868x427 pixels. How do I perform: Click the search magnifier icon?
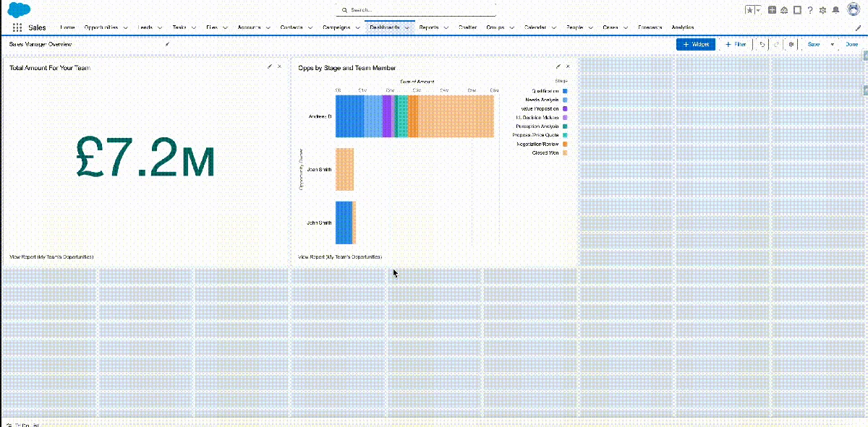pyautogui.click(x=345, y=10)
